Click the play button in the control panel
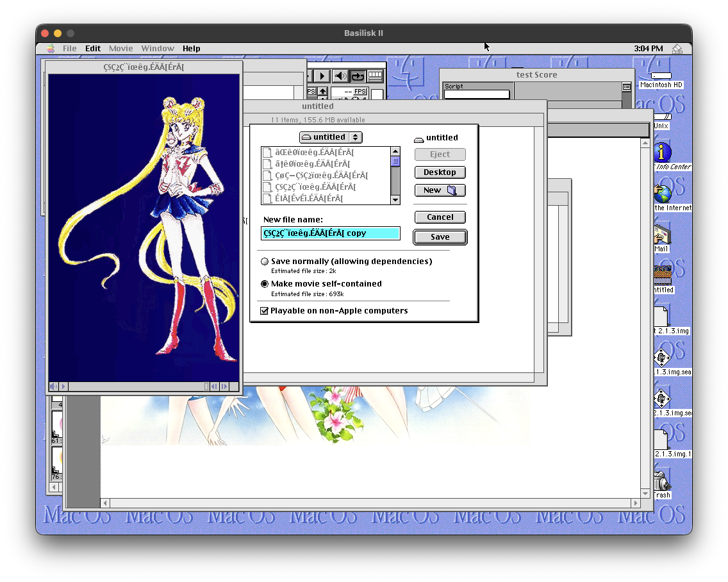 322,76
